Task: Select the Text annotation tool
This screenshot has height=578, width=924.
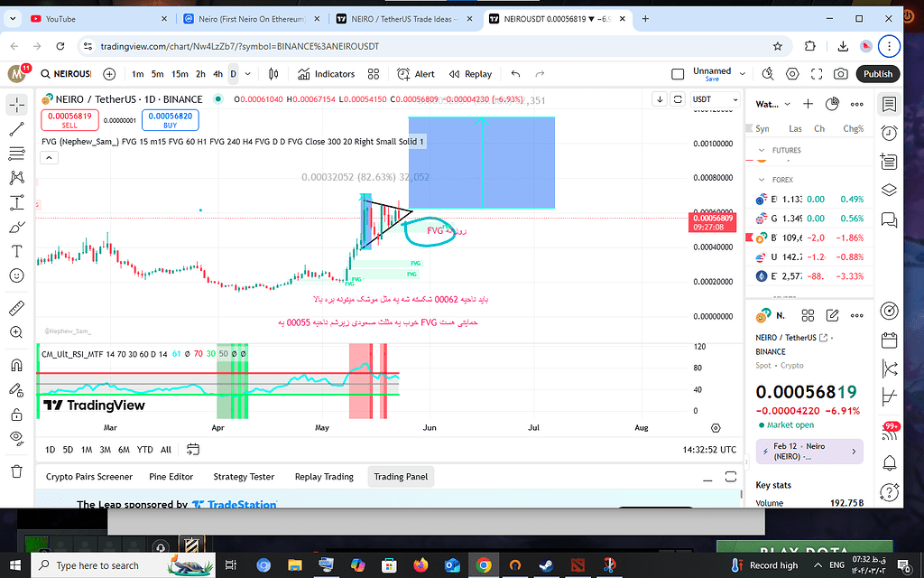Action: [17, 251]
